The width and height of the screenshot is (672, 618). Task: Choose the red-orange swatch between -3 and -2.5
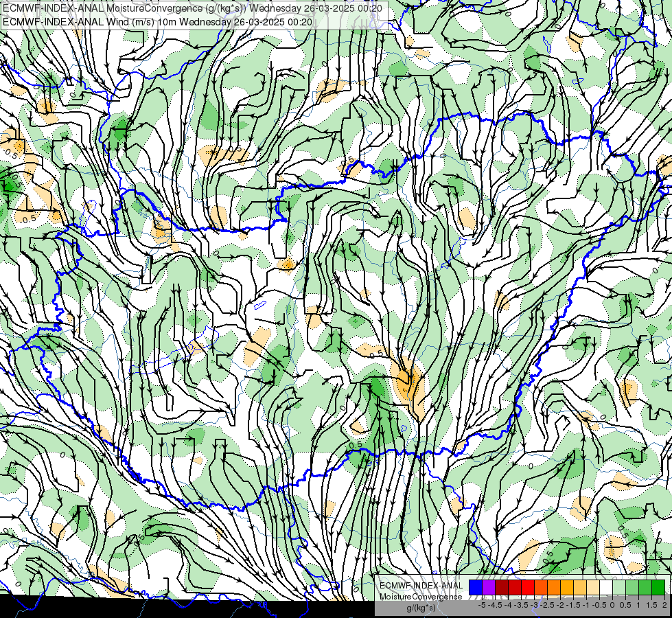coord(541,588)
